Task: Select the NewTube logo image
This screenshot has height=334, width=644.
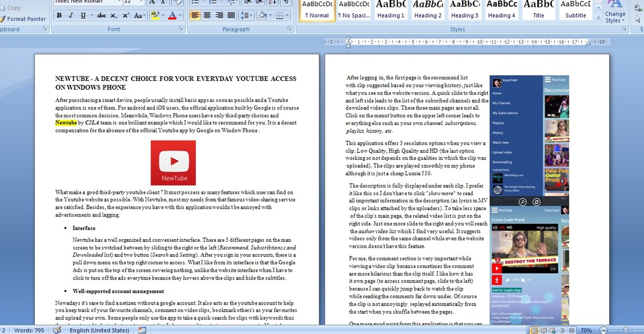Action: [173, 163]
